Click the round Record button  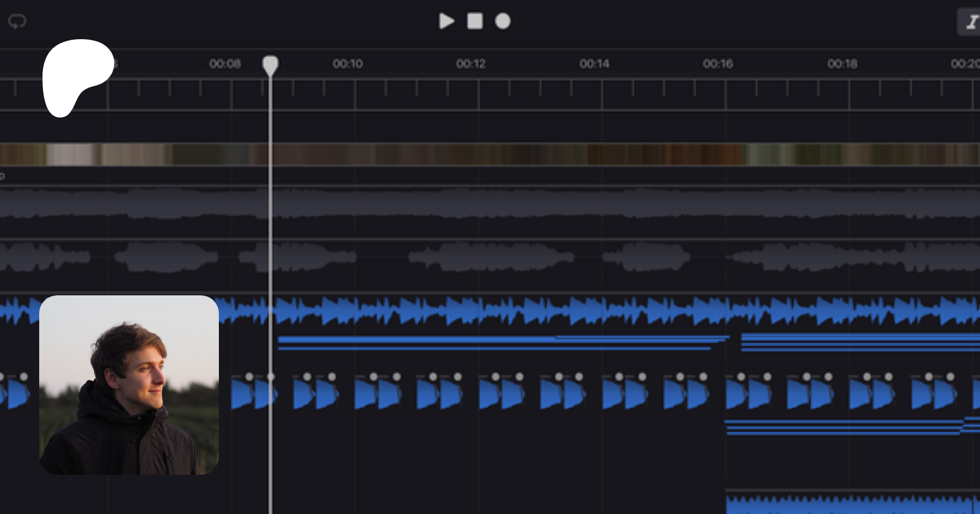[x=503, y=21]
